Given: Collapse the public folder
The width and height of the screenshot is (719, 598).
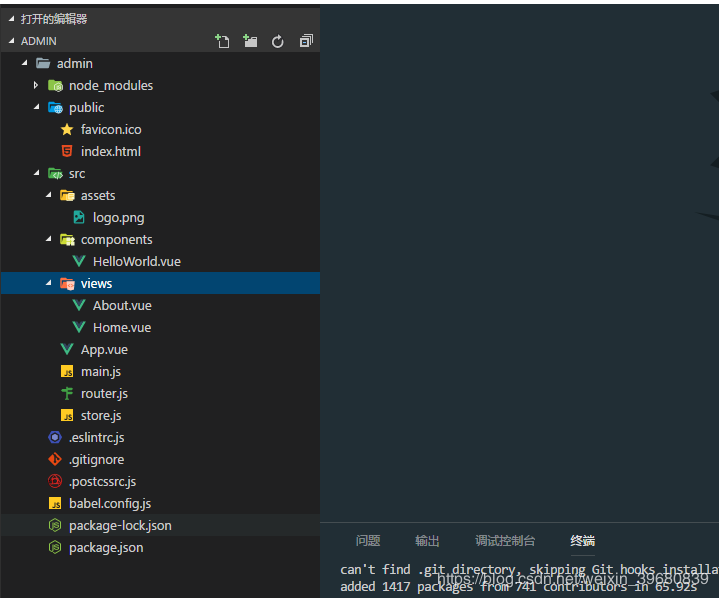Looking at the screenshot, I should click(x=36, y=108).
